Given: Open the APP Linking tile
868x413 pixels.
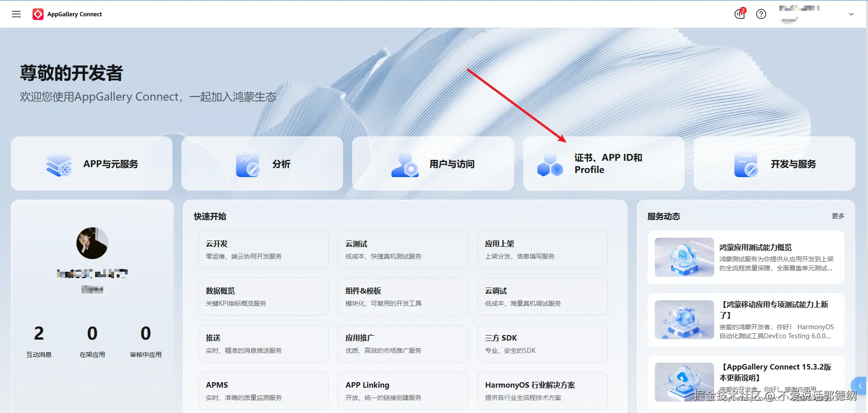Looking at the screenshot, I should 403,391.
